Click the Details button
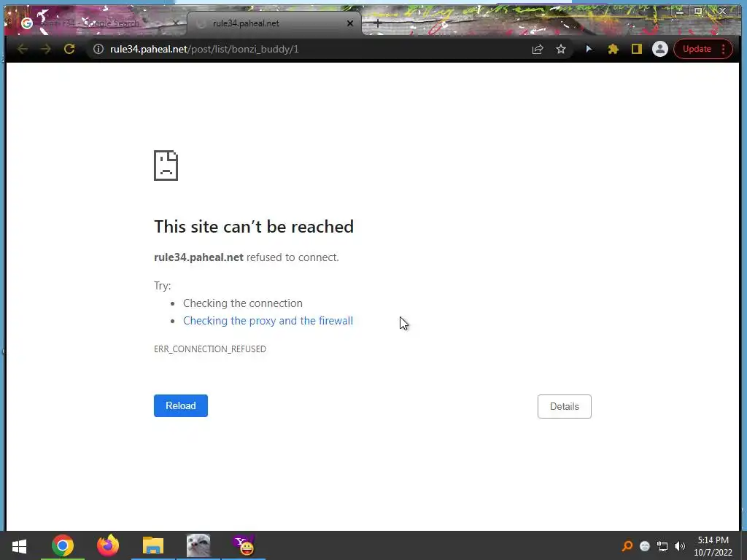The height and width of the screenshot is (560, 747). click(x=565, y=406)
